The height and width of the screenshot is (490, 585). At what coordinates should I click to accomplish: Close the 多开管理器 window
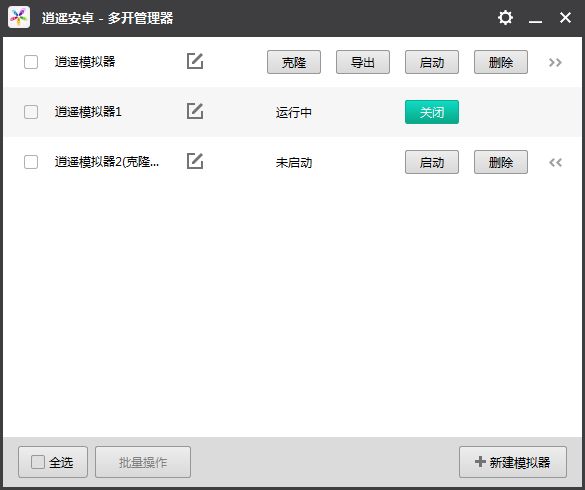(x=565, y=17)
